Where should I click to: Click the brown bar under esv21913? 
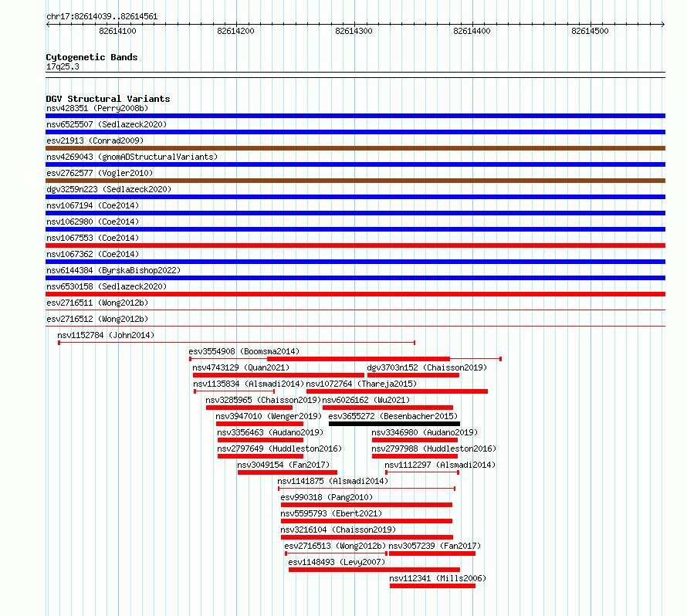pyautogui.click(x=355, y=148)
